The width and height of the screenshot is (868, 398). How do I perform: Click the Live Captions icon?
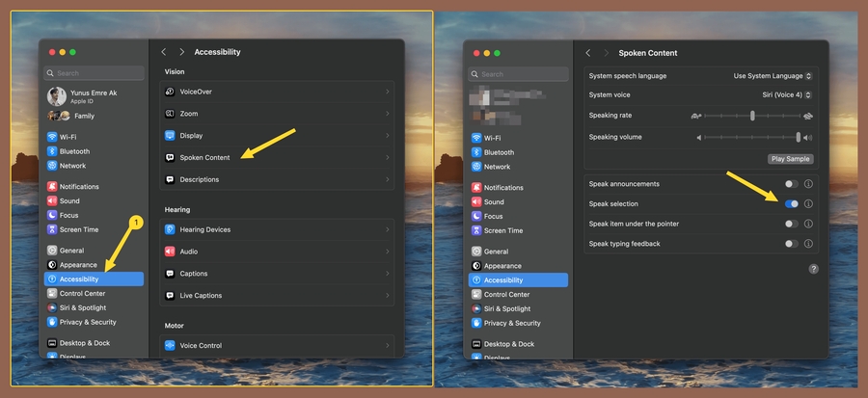(170, 296)
